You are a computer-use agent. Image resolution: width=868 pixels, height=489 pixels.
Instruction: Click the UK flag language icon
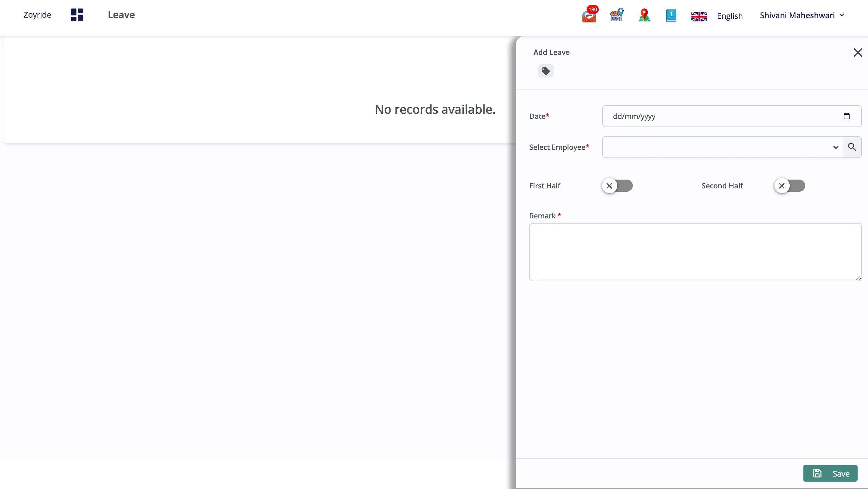(699, 16)
